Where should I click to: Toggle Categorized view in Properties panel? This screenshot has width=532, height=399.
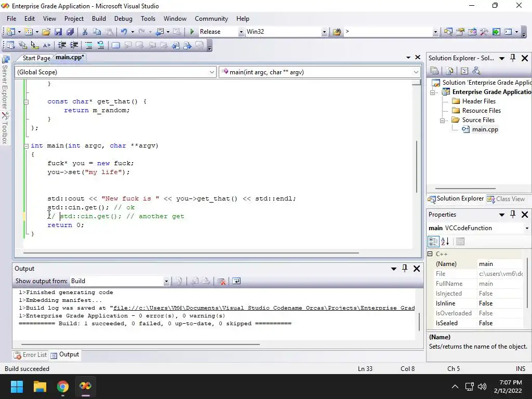(433, 241)
